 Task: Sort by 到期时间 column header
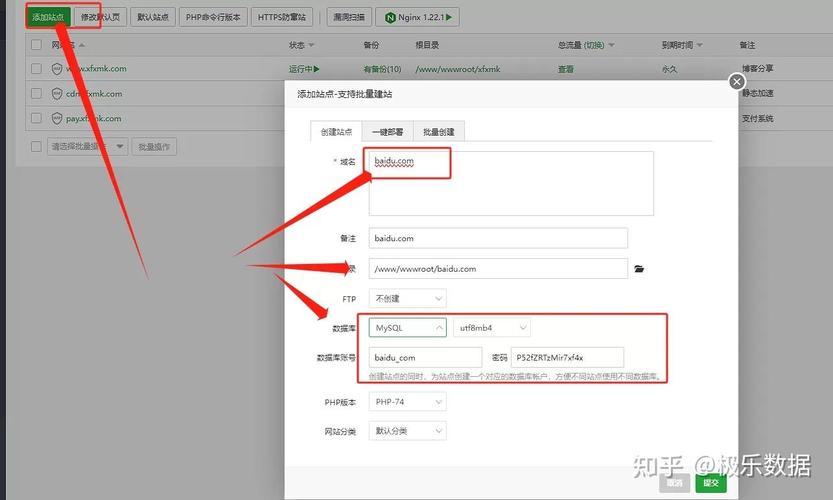(682, 45)
